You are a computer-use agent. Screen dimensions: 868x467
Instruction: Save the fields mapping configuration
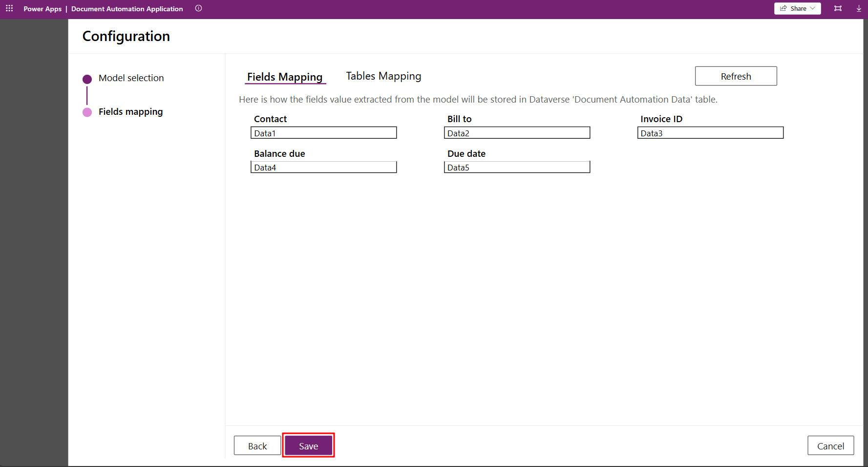tap(308, 445)
